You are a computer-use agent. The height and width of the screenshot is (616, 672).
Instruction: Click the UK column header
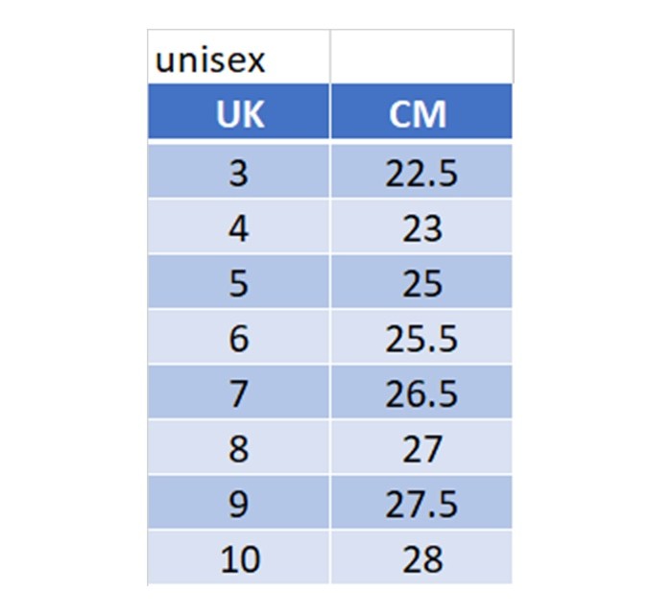[238, 114]
